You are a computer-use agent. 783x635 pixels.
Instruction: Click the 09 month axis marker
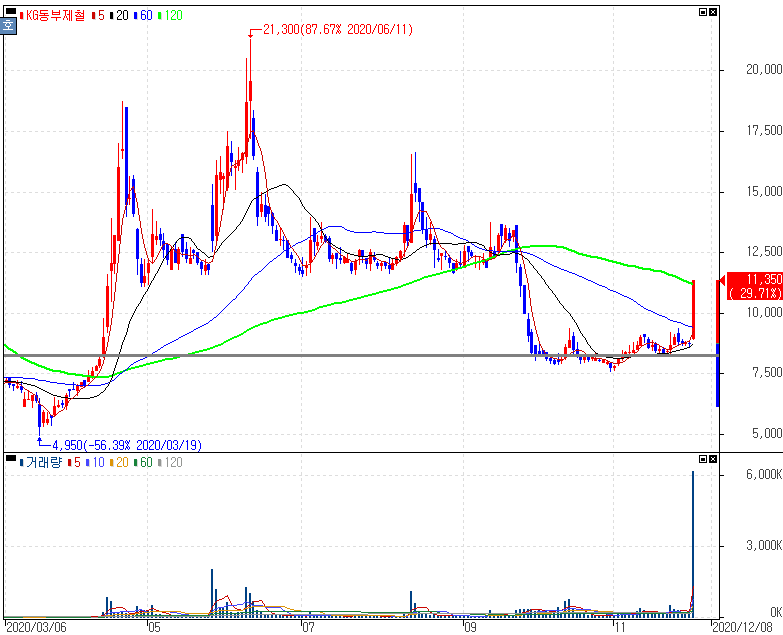(x=470, y=627)
